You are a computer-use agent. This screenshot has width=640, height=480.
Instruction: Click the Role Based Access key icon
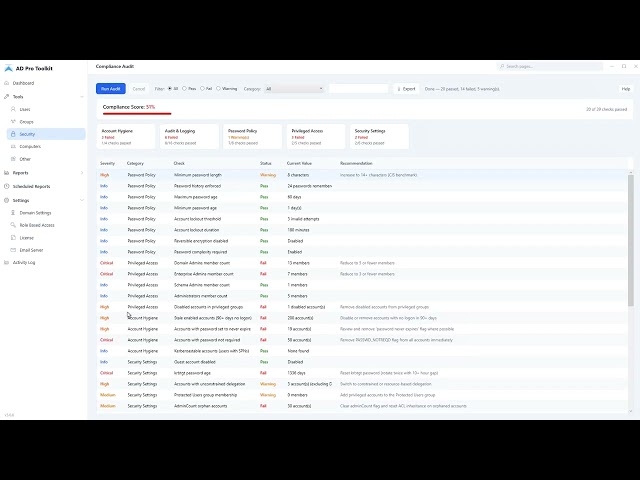point(13,225)
